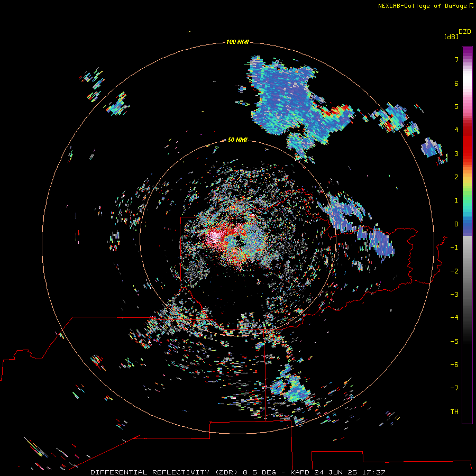476x476 pixels.
Task: Click the KAPD 24 JUN 25 17:37 timestamp
Action: coord(337,472)
